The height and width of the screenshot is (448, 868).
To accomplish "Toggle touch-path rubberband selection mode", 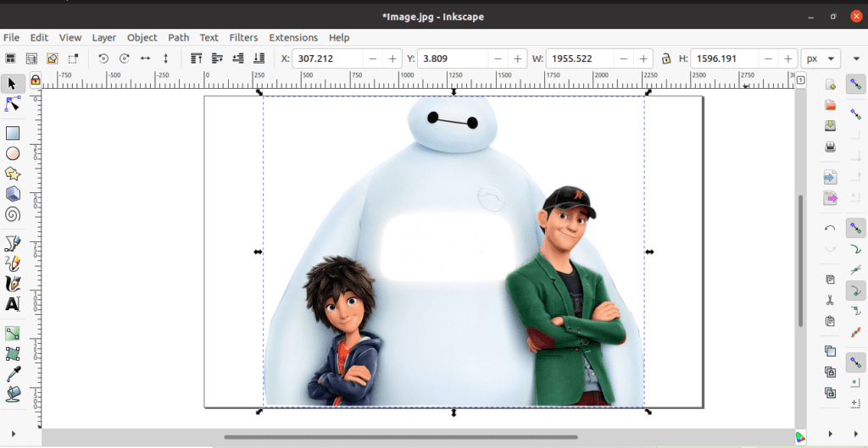I will coord(73,58).
